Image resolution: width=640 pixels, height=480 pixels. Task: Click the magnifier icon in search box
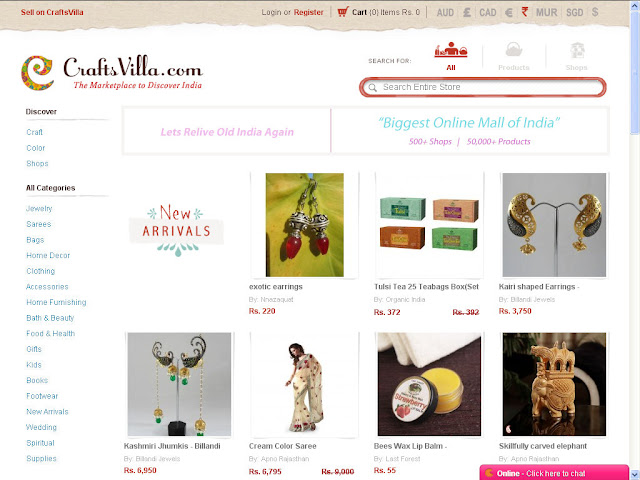tap(372, 87)
